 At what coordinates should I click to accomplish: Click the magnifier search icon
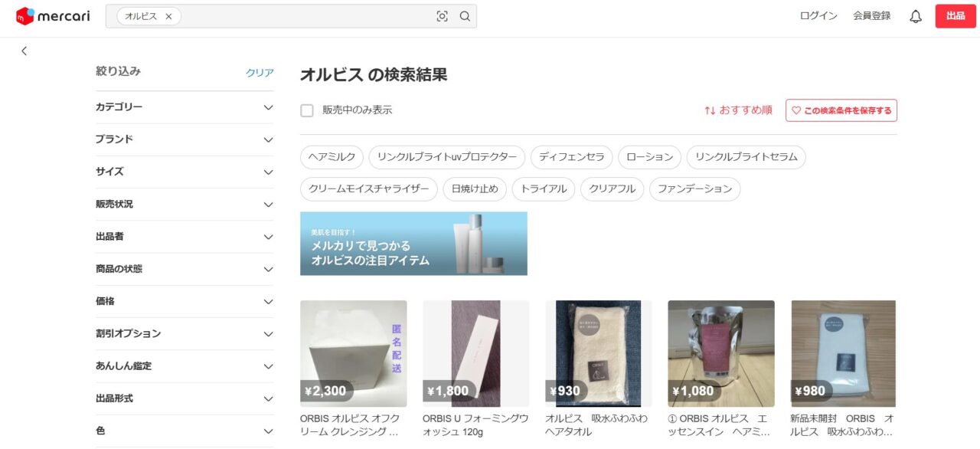click(465, 16)
